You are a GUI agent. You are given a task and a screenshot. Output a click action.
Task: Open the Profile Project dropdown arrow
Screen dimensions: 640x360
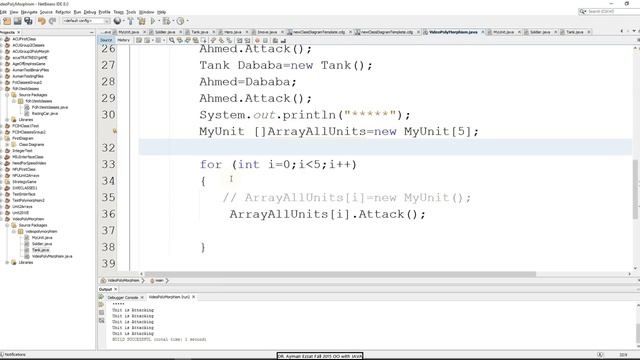187,21
